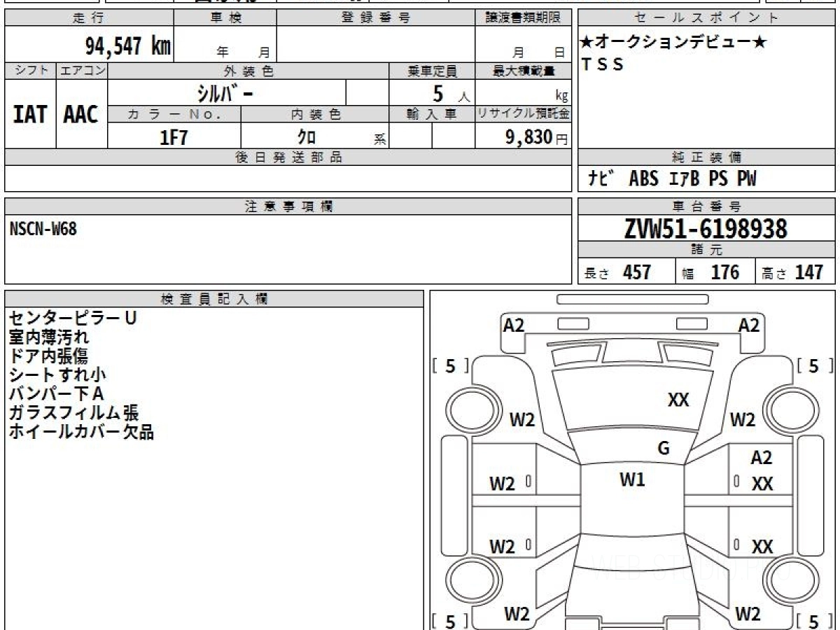Select the リサイクル預託金 header

[x=523, y=114]
